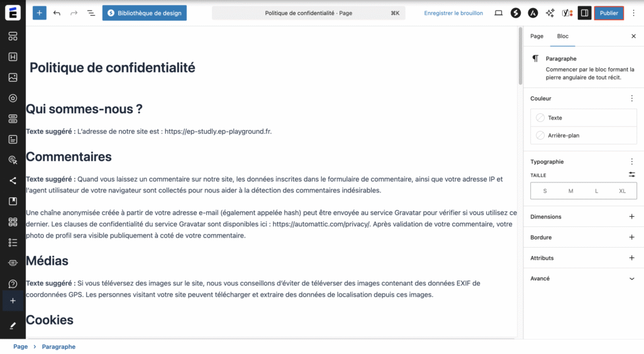This screenshot has width=644, height=354.
Task: Select the star badge icon in sidebar
Action: coord(13,98)
